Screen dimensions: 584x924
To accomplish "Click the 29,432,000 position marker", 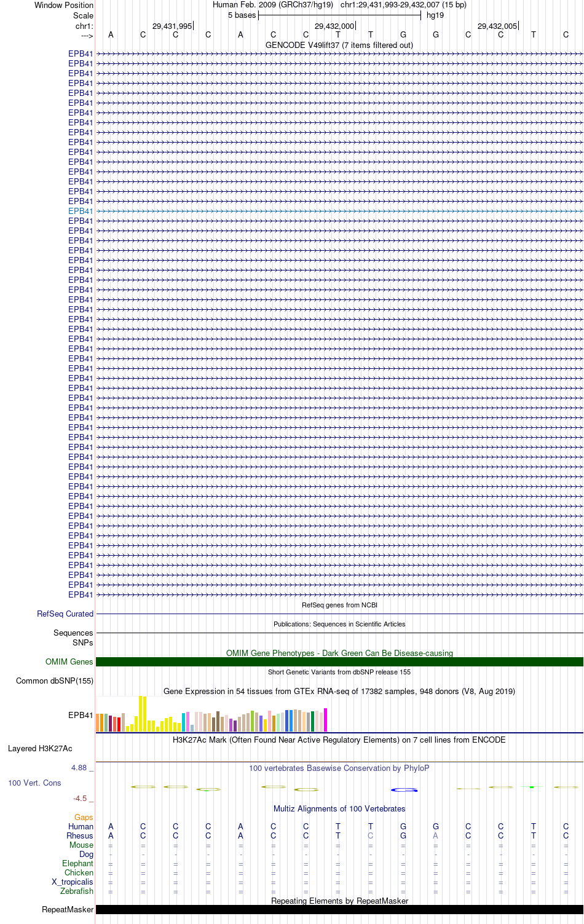I will pyautogui.click(x=335, y=26).
